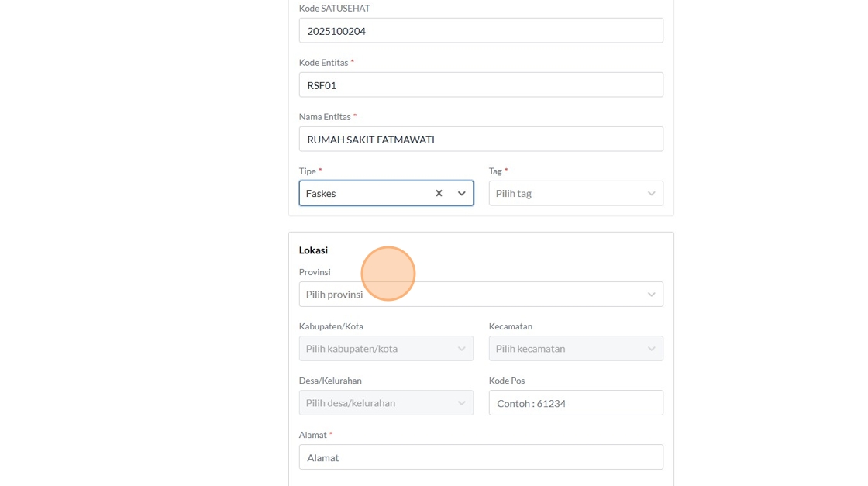Click the Kecamatan dropdown chevron arrow

pos(652,349)
